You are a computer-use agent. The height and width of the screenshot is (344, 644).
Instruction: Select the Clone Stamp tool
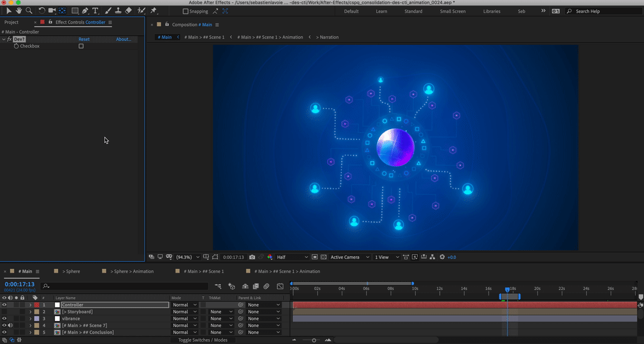(118, 11)
